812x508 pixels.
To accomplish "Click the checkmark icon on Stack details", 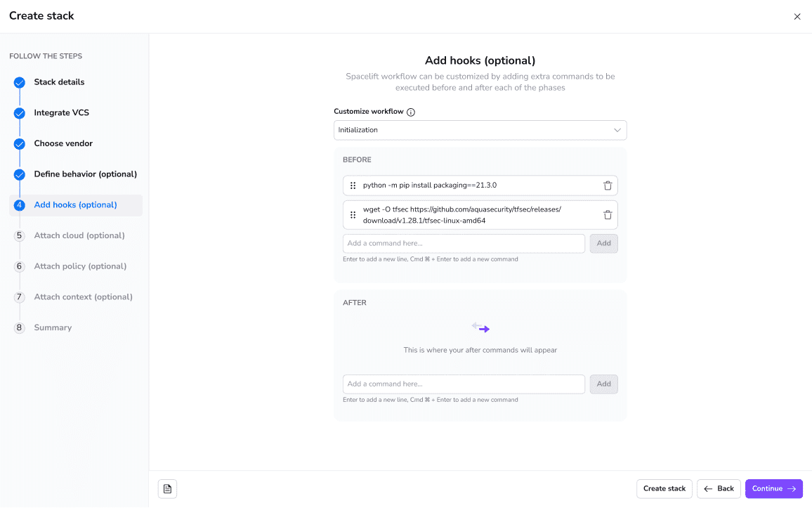I will (x=19, y=82).
